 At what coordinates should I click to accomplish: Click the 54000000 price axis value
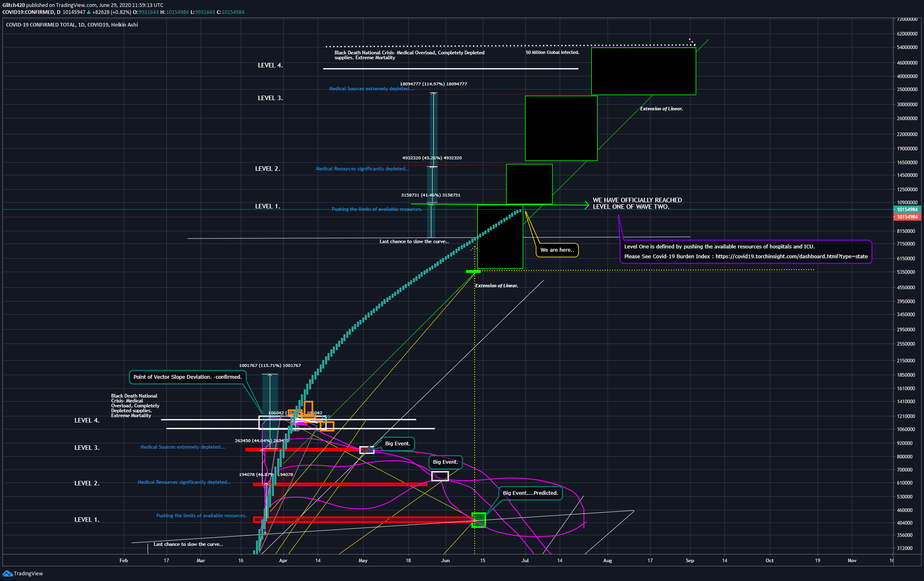(907, 47)
